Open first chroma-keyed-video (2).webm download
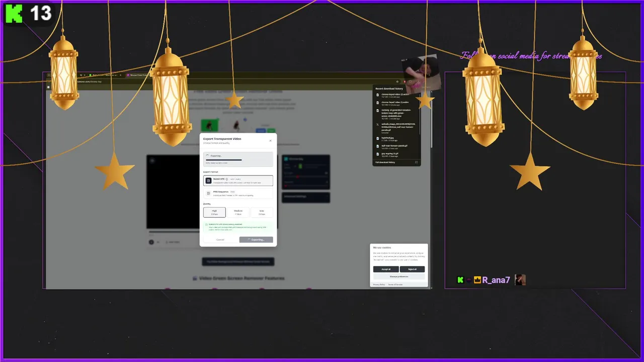Screen dimensions: 644x362 [x=396, y=96]
